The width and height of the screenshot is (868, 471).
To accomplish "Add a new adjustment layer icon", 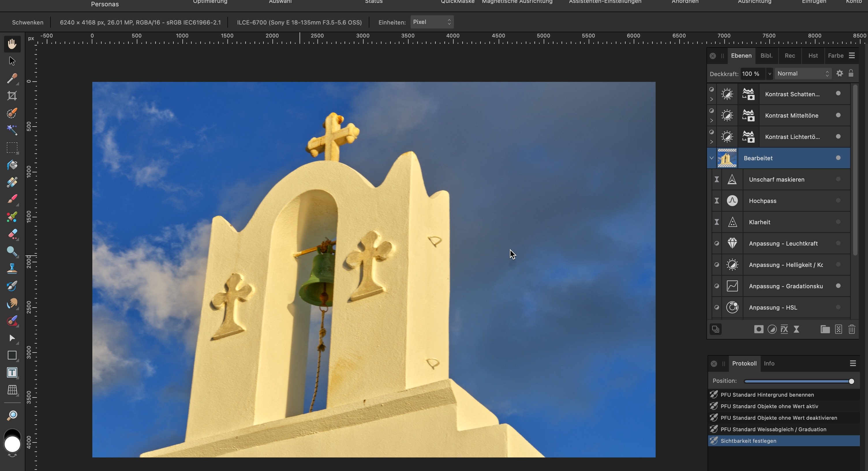I will click(x=772, y=329).
